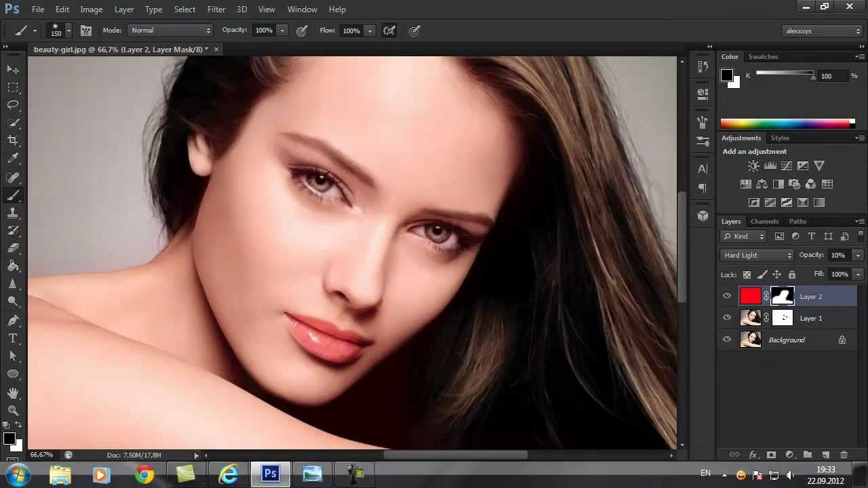Open the Hard Light blend mode dropdown
868x488 pixels.
pyautogui.click(x=757, y=256)
